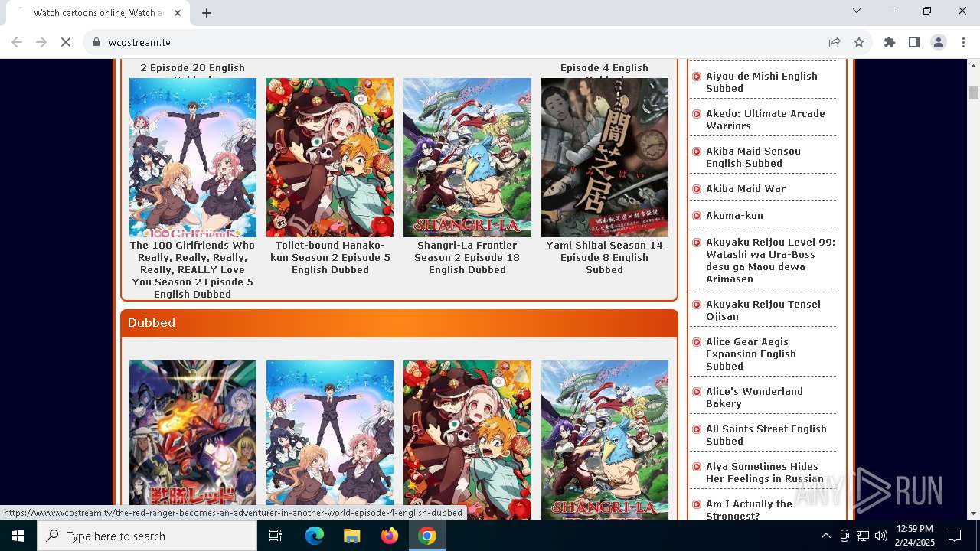Stop the page from loading
The width and height of the screenshot is (980, 551).
click(x=66, y=42)
